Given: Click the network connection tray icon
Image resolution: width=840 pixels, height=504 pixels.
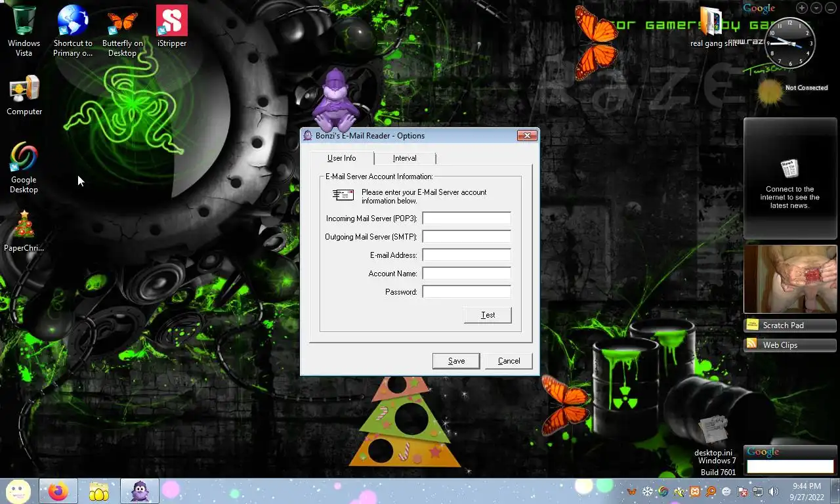Looking at the screenshot, I should click(757, 492).
